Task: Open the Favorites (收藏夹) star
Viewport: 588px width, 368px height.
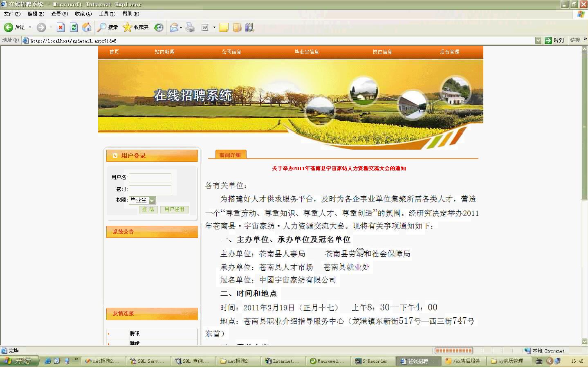Action: point(136,27)
